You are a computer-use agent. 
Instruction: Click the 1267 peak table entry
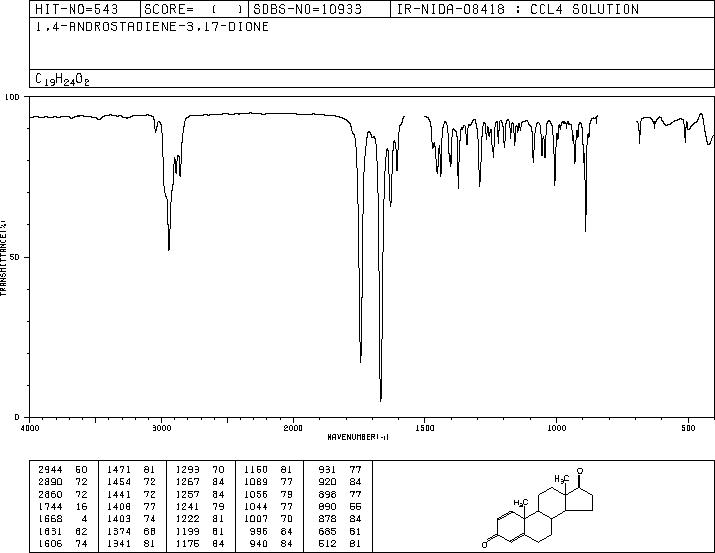point(200,482)
